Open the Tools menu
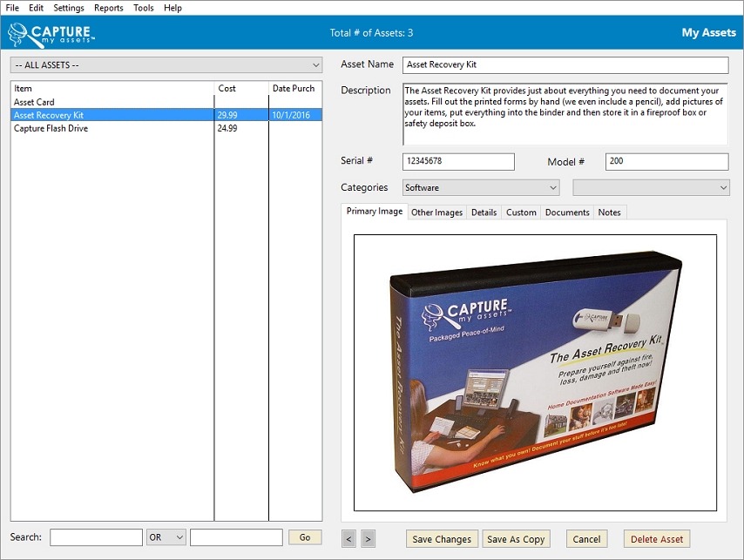 (x=144, y=8)
